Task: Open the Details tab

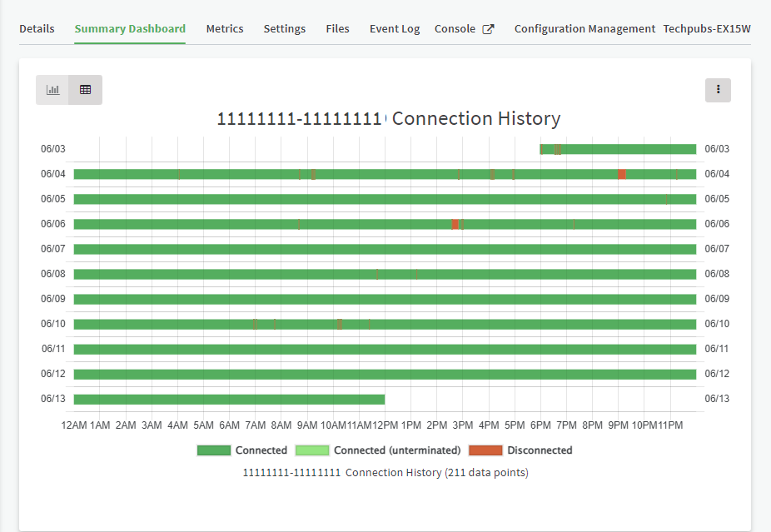Action: click(x=37, y=29)
